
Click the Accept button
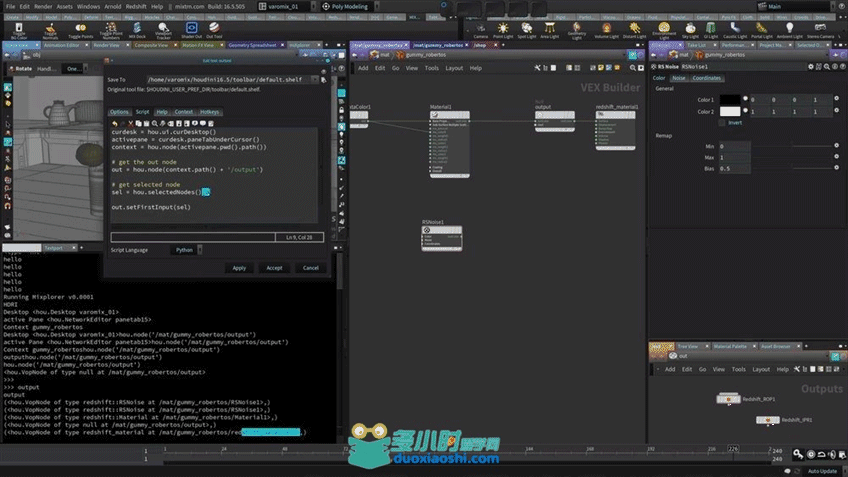point(274,268)
